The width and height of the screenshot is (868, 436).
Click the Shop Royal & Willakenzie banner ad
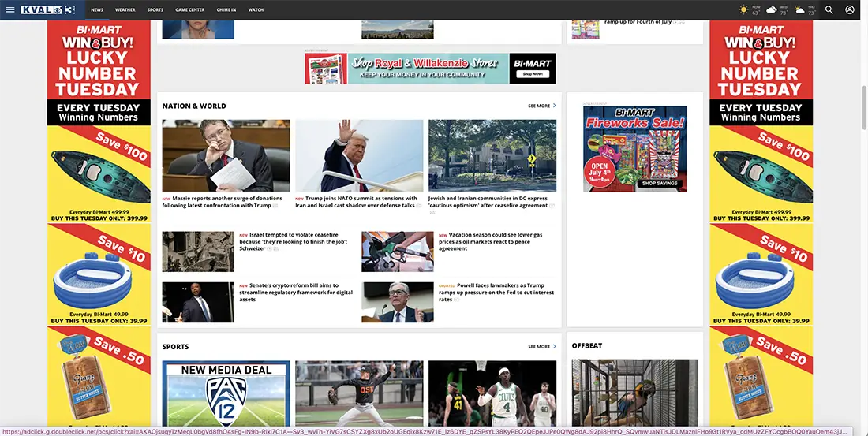430,69
